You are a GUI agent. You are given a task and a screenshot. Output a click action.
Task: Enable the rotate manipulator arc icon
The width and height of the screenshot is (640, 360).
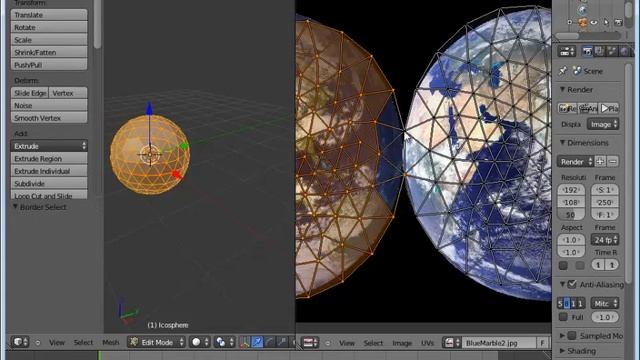click(x=269, y=342)
